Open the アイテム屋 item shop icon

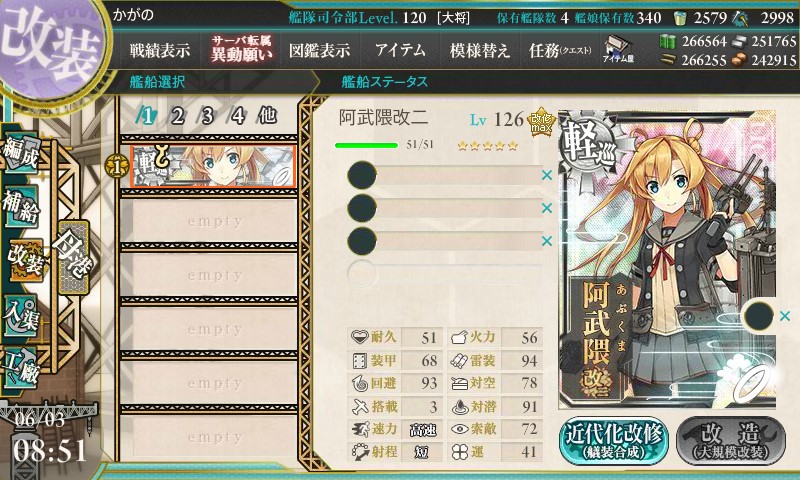point(618,50)
